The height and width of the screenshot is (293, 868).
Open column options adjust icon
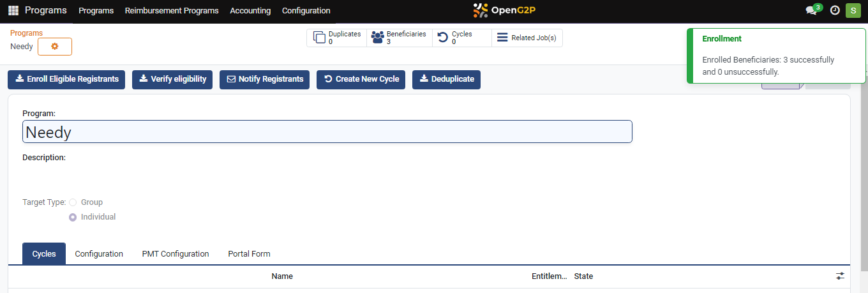pos(840,276)
